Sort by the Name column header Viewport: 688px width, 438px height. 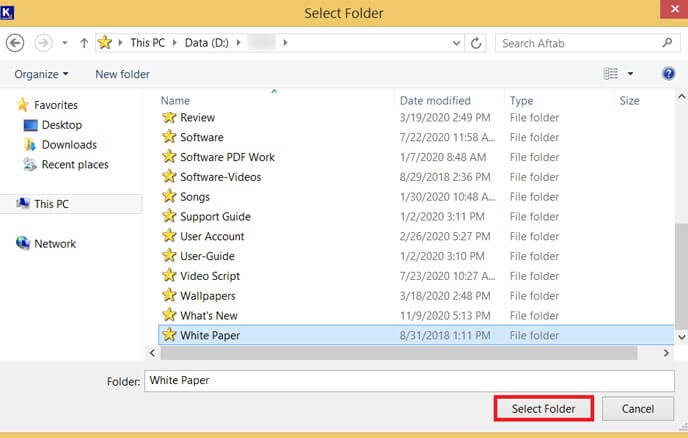[176, 101]
